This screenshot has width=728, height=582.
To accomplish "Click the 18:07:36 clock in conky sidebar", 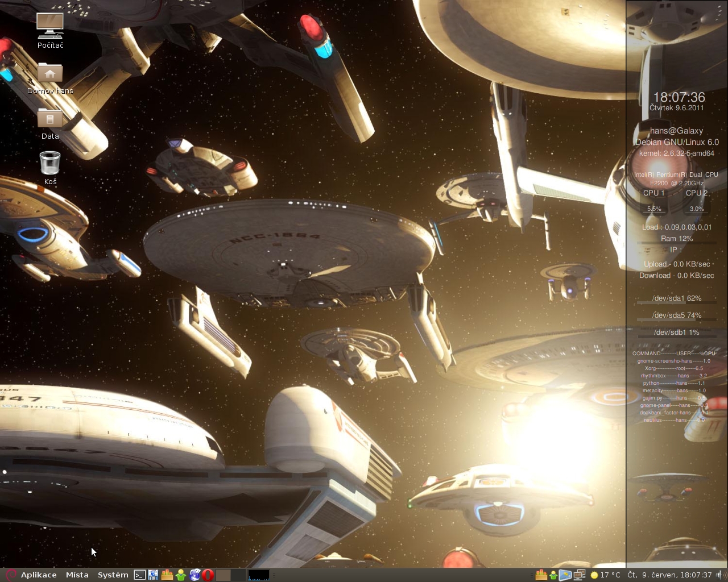I will point(679,97).
